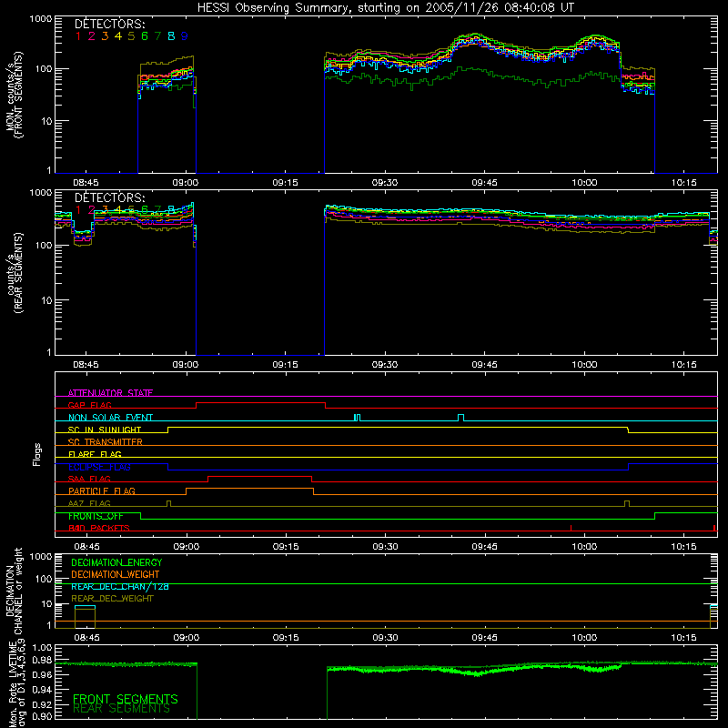Screen dimensions: 728x728
Task: Click the 0.98 value on livetime axis
Action: point(42,661)
